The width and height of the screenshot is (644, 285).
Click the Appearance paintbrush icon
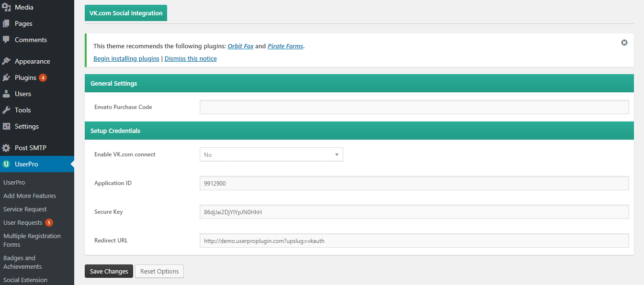(x=6, y=61)
